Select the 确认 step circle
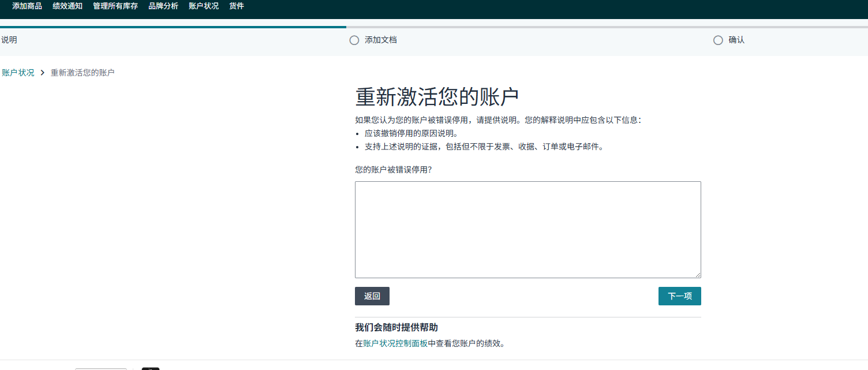This screenshot has height=370, width=868. point(718,40)
